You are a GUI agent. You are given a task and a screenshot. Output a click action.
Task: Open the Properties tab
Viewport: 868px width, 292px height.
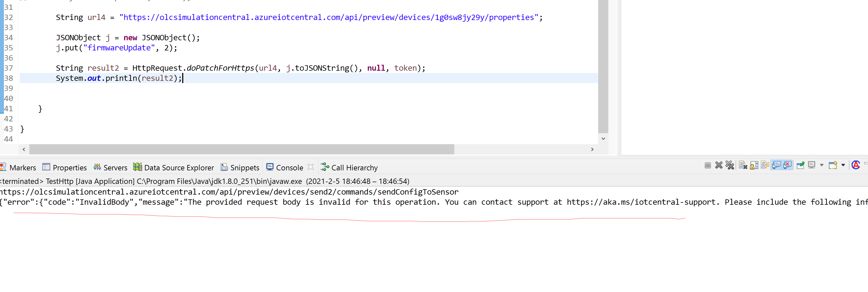coord(65,168)
